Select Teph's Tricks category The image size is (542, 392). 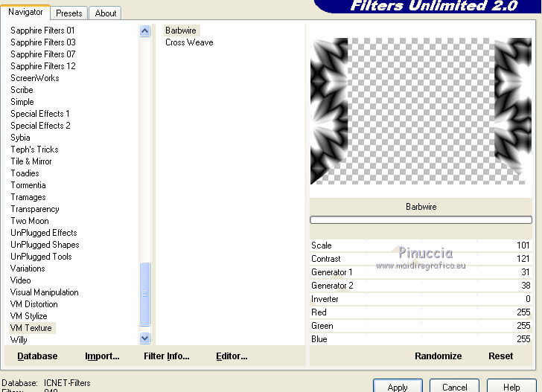coord(34,150)
